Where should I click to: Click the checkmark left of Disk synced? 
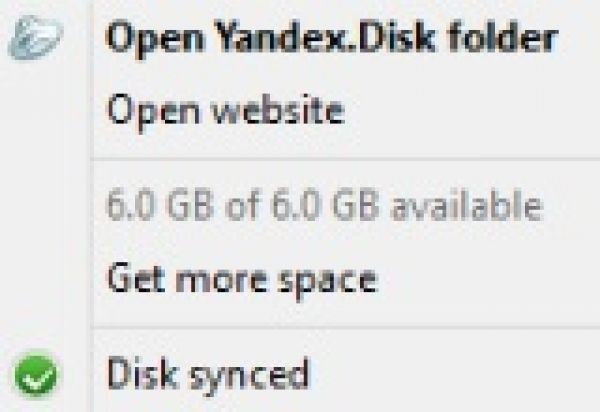tap(37, 375)
